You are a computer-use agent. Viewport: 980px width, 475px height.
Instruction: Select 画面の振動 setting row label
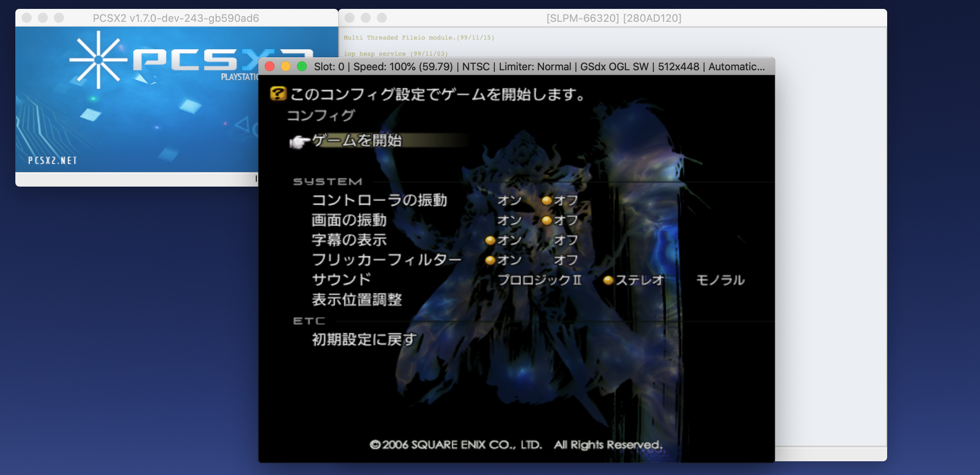(349, 220)
